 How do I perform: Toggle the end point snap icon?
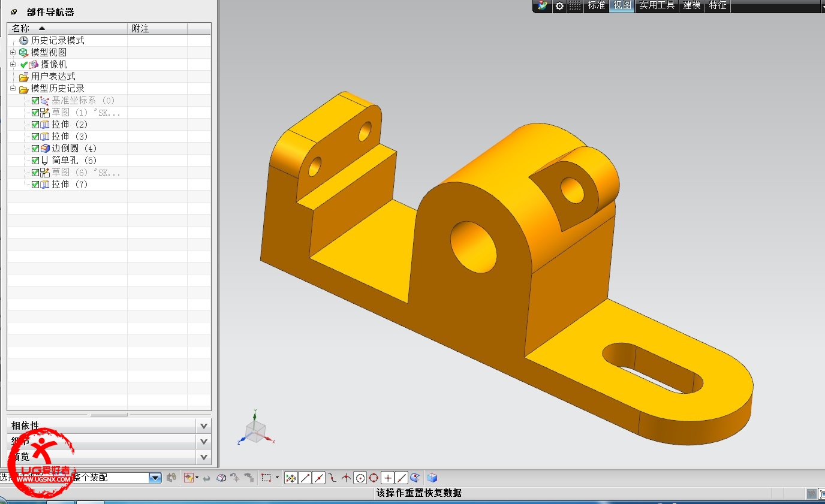305,478
